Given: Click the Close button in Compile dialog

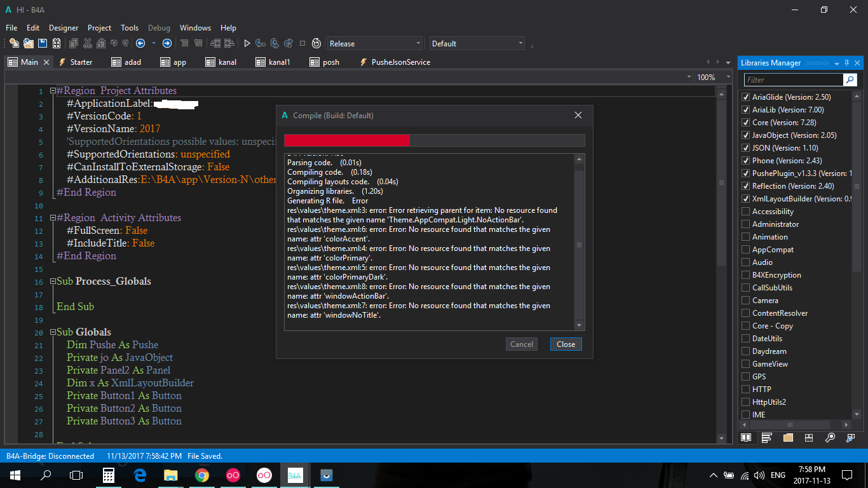Looking at the screenshot, I should pyautogui.click(x=566, y=344).
